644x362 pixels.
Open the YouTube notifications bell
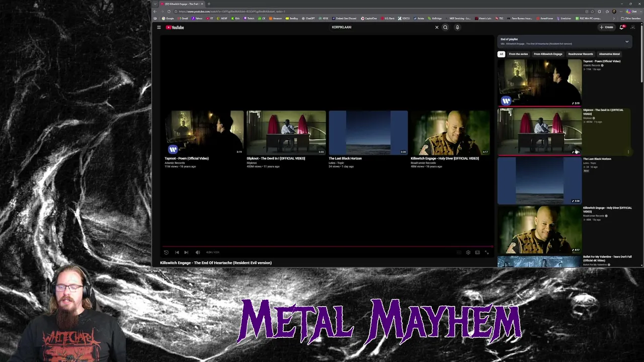[622, 27]
